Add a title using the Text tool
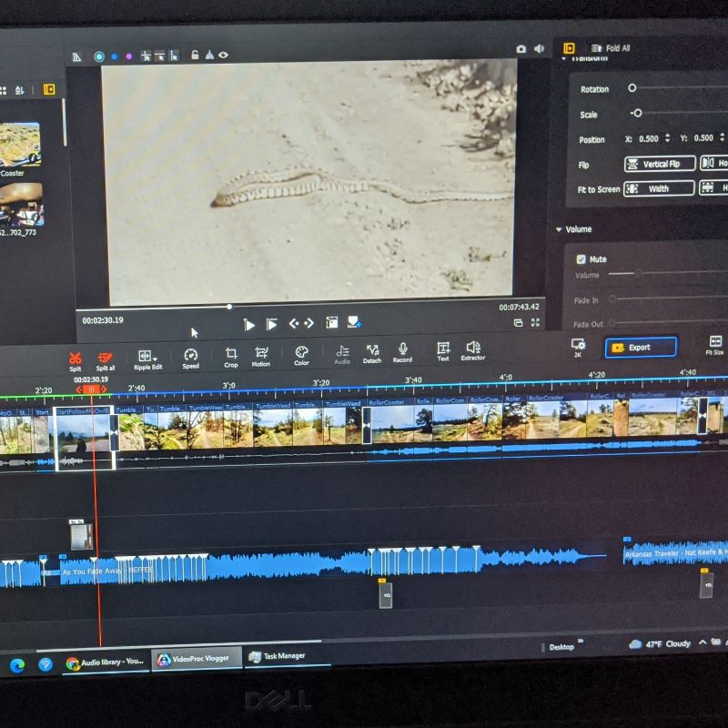The width and height of the screenshot is (728, 728). [x=443, y=349]
